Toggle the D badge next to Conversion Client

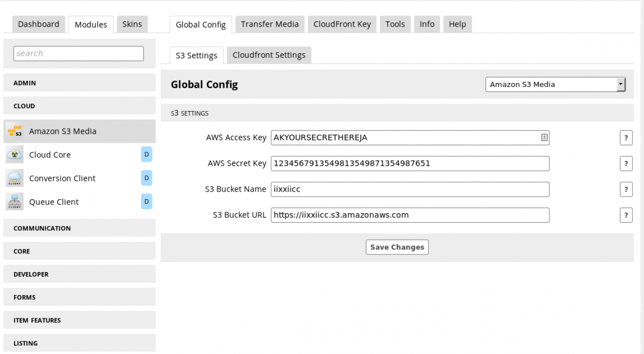pos(146,179)
